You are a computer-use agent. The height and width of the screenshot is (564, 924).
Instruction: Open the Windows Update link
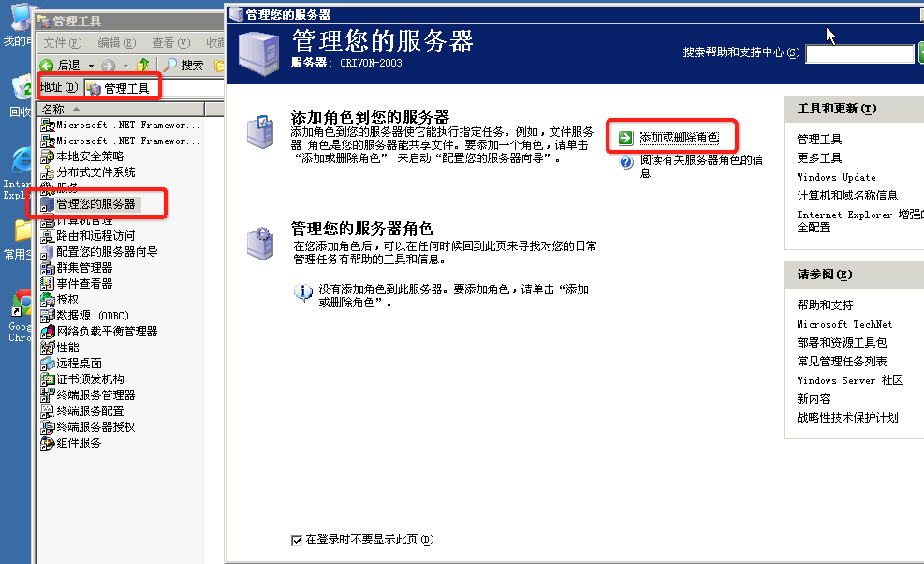click(836, 177)
